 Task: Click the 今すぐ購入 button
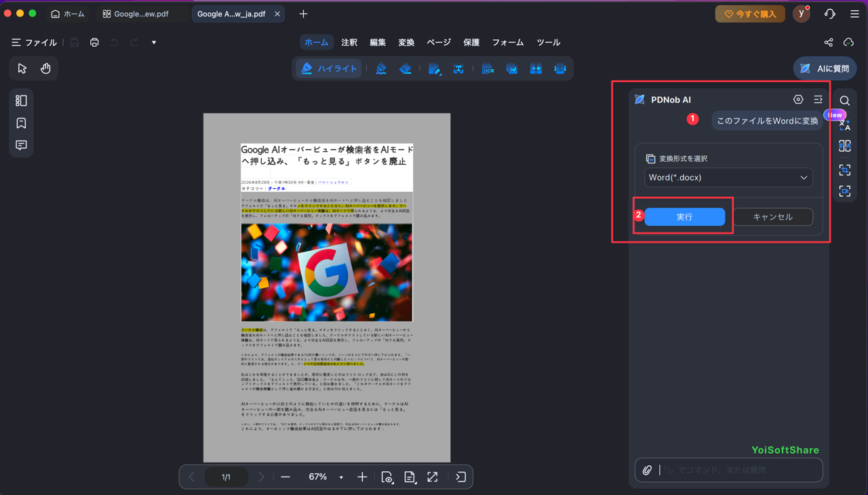click(750, 14)
